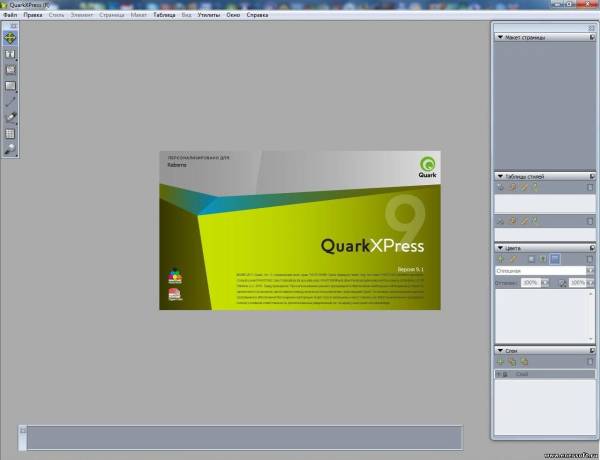Click delete layer trash icon

(x=590, y=362)
